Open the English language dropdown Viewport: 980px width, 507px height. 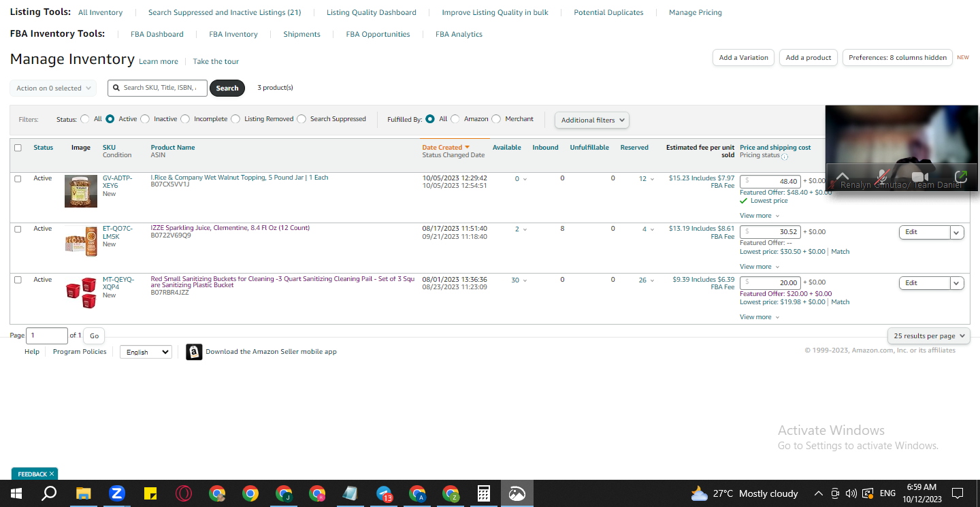click(x=146, y=352)
